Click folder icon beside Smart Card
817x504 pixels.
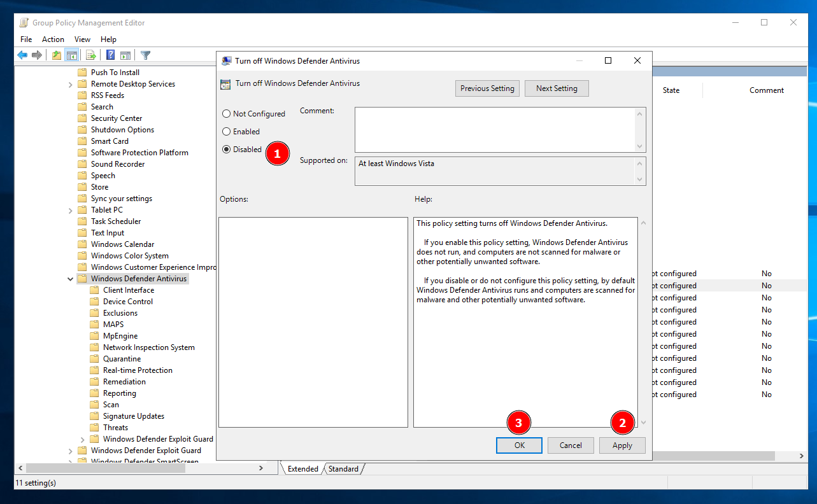(x=82, y=141)
